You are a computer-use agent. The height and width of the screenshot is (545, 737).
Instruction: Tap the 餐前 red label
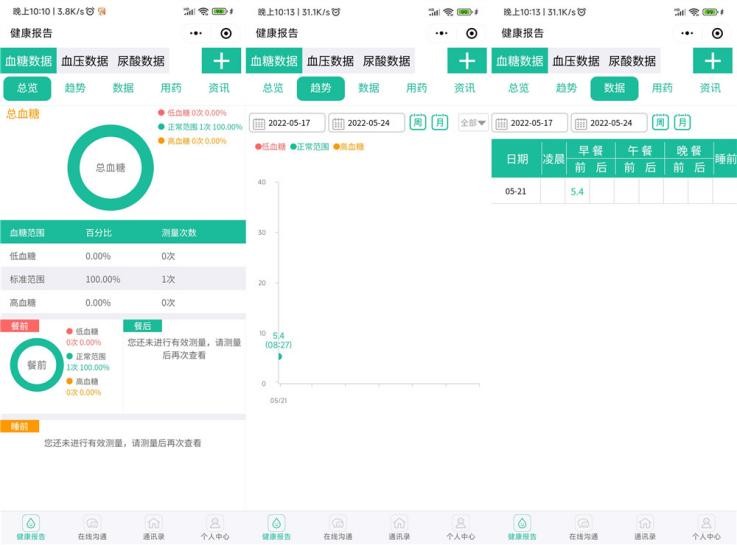[20, 326]
